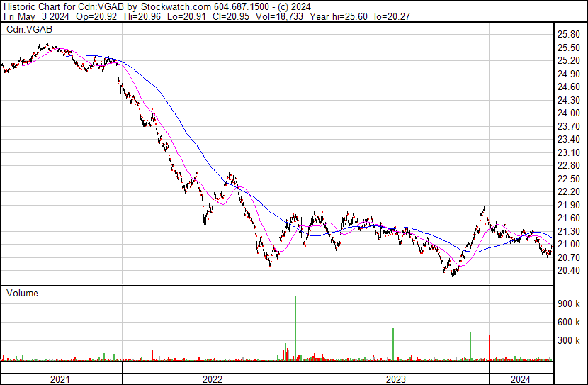The width and height of the screenshot is (588, 385).
Task: Click the 'Cdn:VGAB' symbol label in chart
Action: (29, 29)
